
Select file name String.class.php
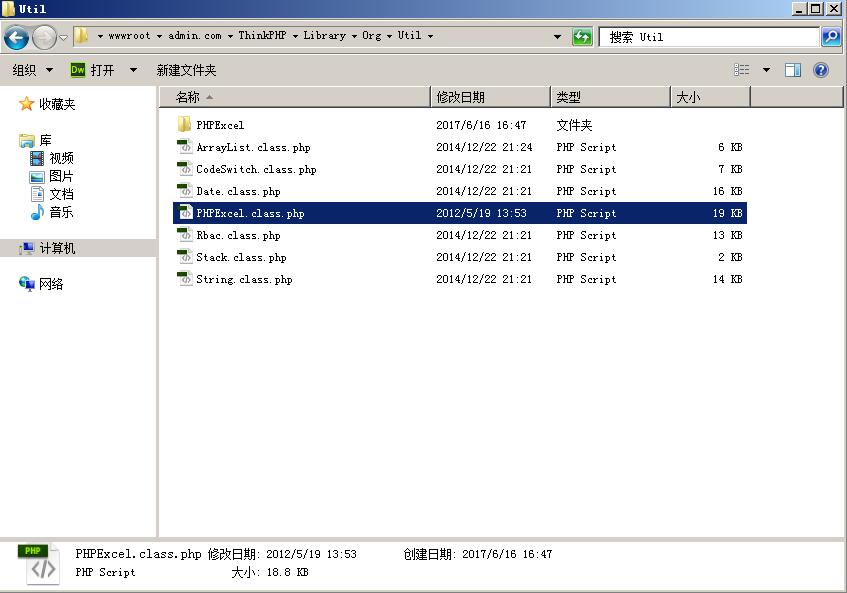click(x=244, y=280)
